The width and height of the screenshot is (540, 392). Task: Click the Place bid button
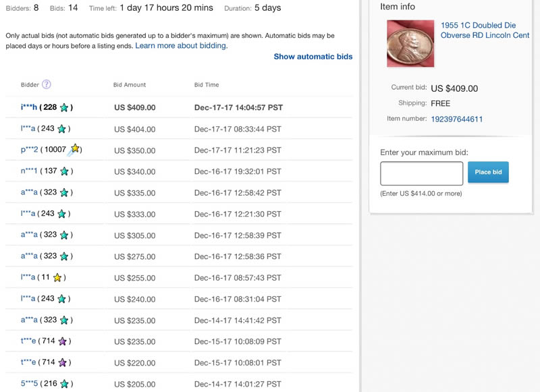point(488,172)
